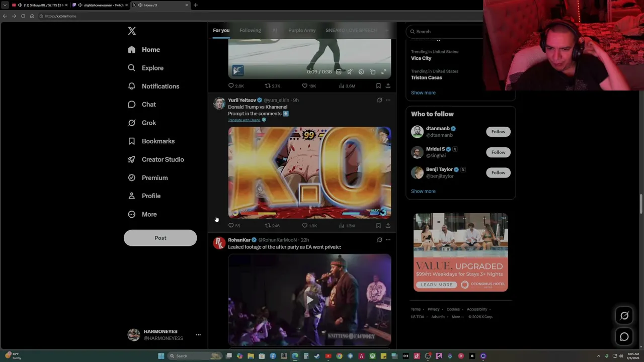Ask Grok about the Yurii Yeltsov post
This screenshot has width=644, height=362.
tap(379, 100)
